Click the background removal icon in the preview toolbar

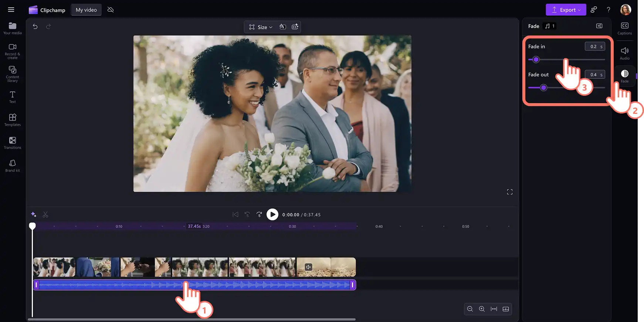[x=283, y=27]
